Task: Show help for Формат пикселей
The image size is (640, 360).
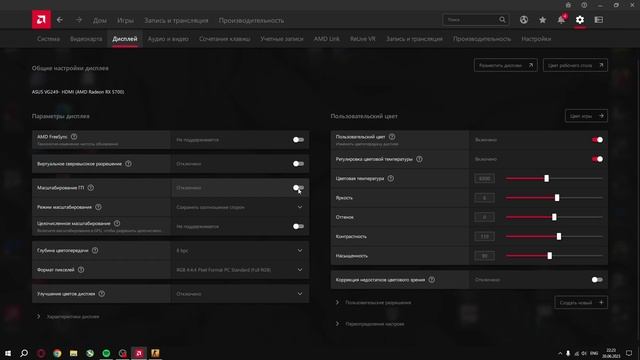Action: click(x=81, y=270)
